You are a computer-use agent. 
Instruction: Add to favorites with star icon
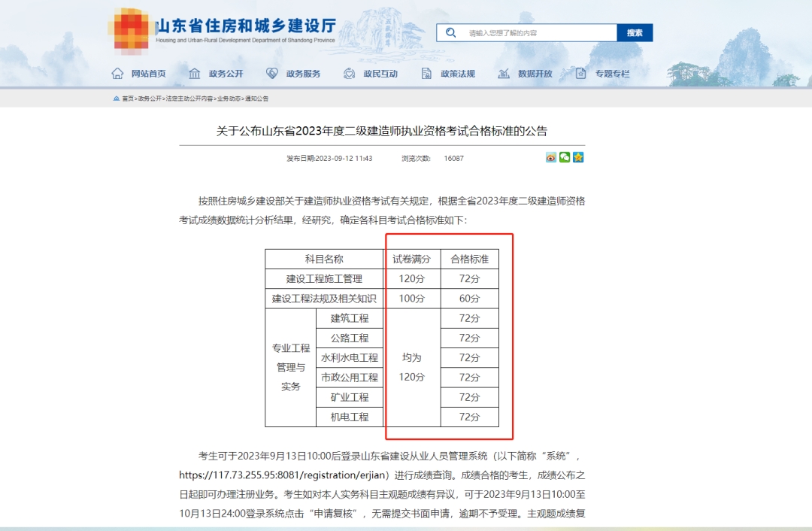(578, 157)
